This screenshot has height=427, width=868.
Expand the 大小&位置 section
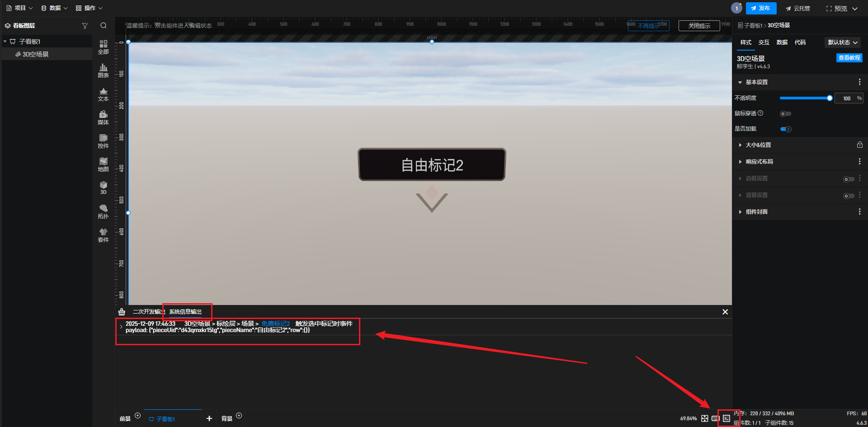(758, 145)
